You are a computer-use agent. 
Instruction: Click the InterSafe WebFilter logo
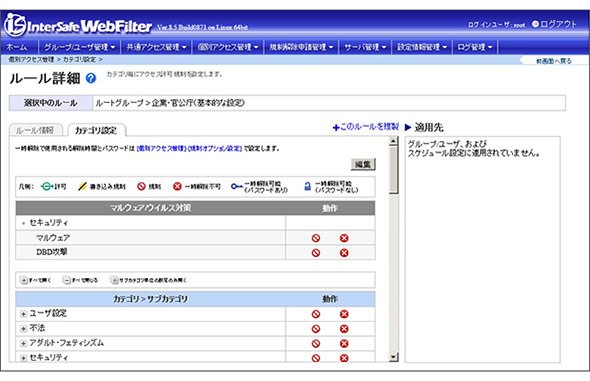(x=78, y=26)
